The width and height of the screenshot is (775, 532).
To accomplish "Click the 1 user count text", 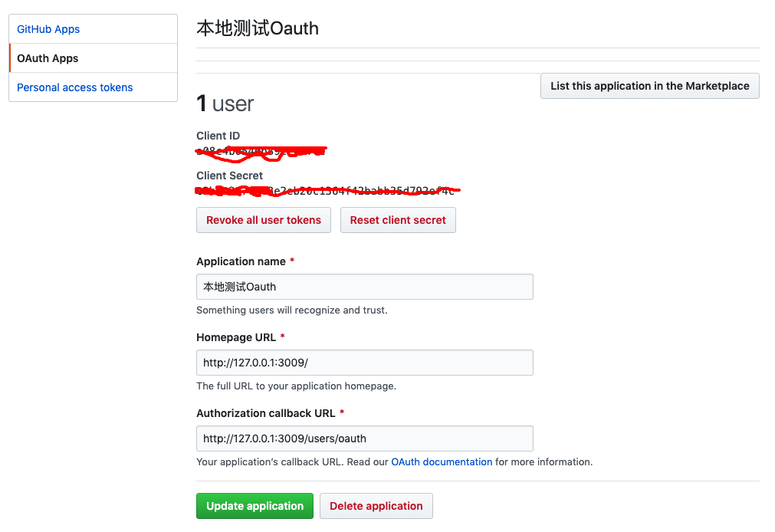I will point(225,103).
